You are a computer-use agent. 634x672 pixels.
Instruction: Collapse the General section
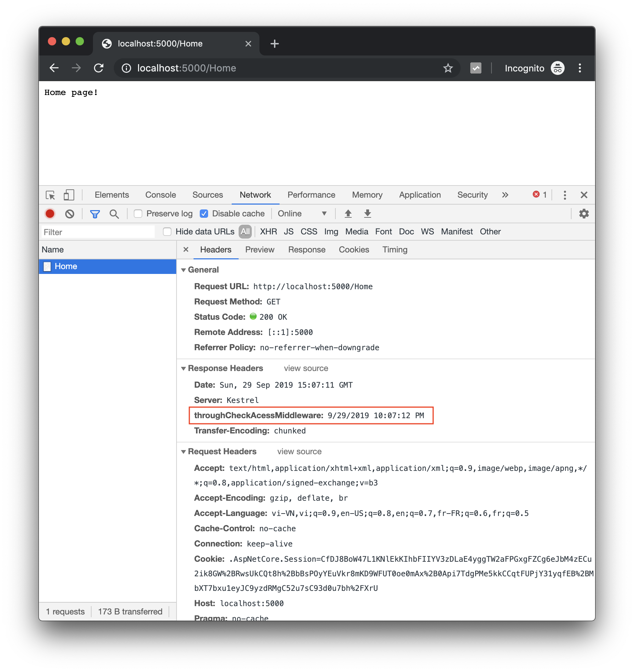tap(183, 270)
